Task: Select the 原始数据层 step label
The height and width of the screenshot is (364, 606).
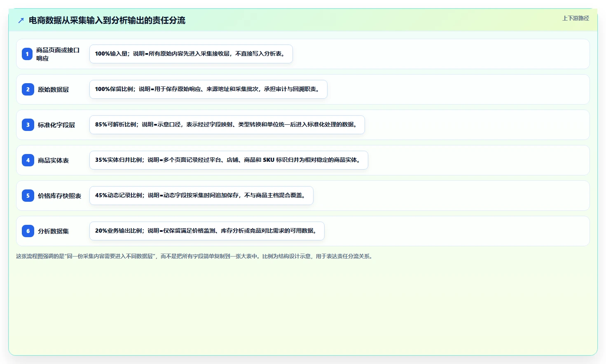Action: (53, 89)
